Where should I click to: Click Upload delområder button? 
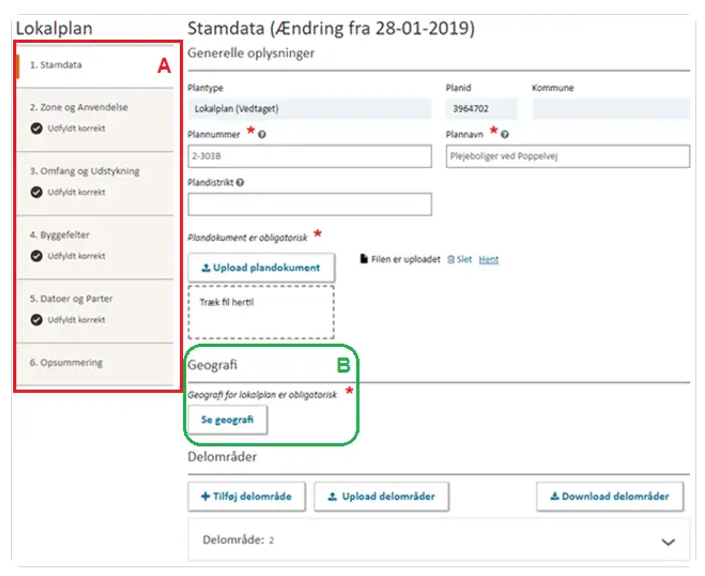(381, 496)
